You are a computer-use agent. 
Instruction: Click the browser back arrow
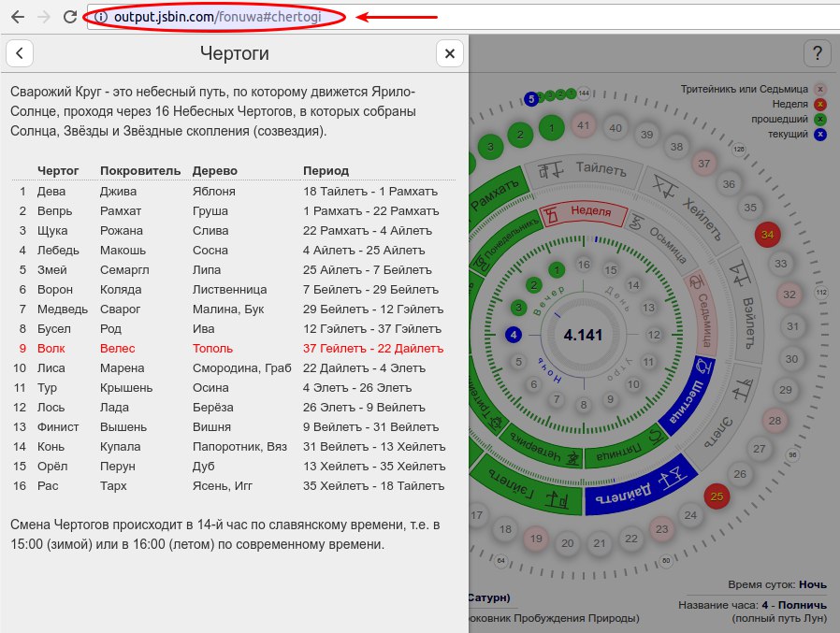(17, 17)
